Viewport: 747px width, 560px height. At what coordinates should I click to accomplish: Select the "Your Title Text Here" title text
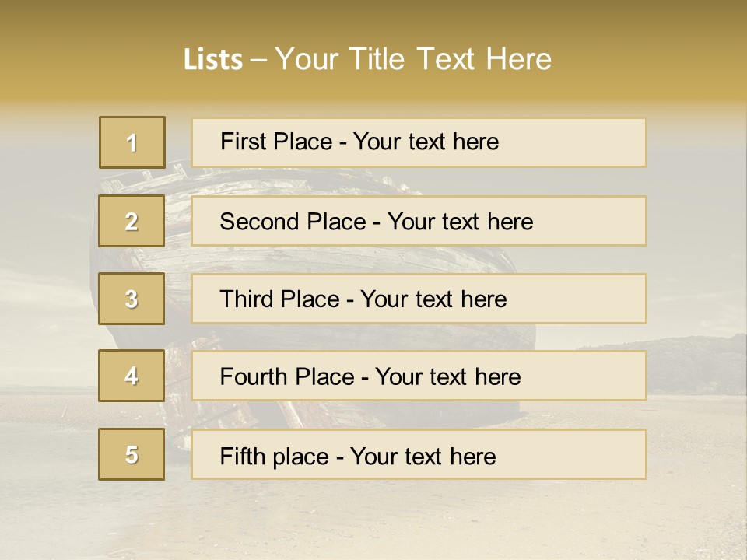(413, 59)
